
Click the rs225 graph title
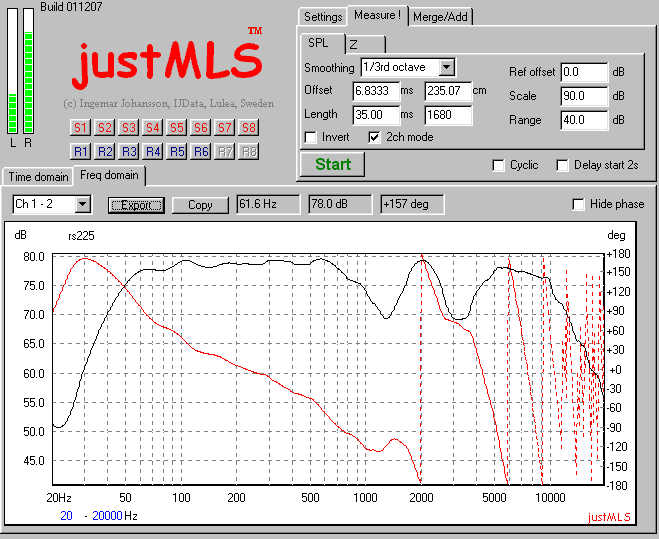click(81, 236)
